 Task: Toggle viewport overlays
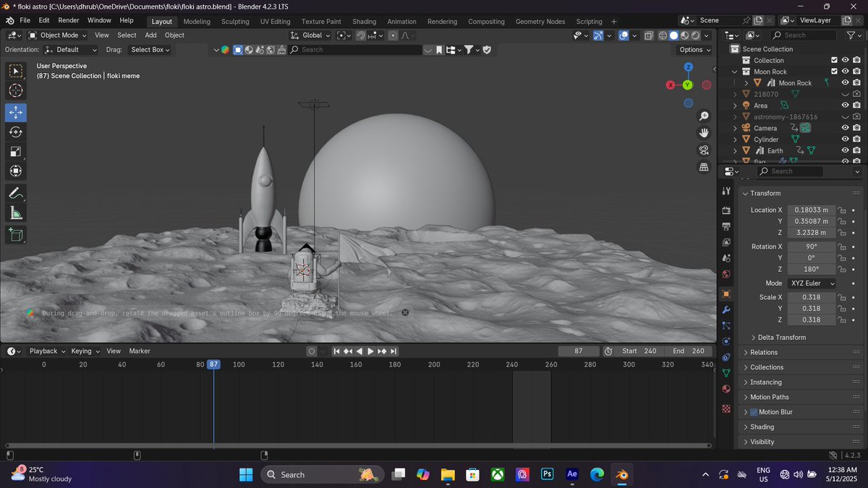(624, 35)
